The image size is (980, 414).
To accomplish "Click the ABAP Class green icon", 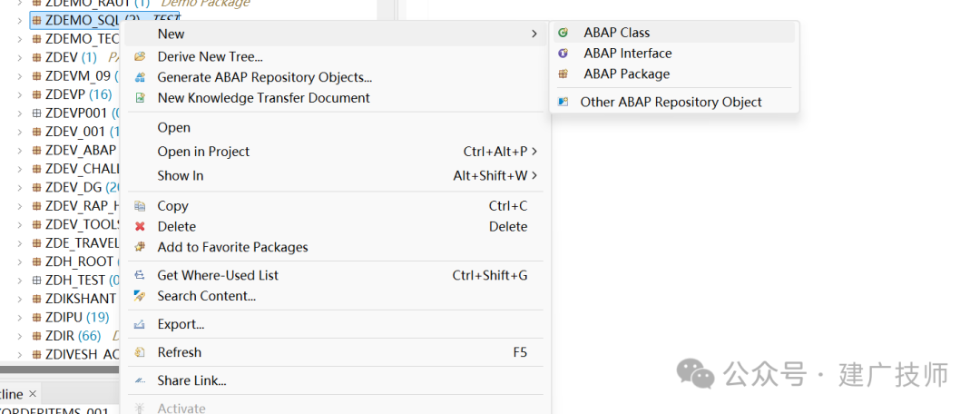I will tap(563, 33).
